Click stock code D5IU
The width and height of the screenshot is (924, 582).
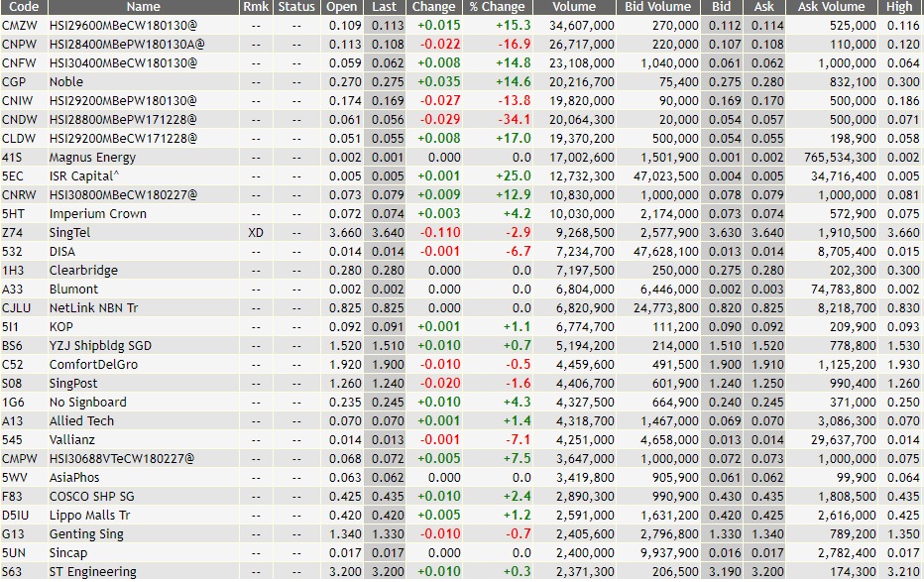(x=15, y=516)
